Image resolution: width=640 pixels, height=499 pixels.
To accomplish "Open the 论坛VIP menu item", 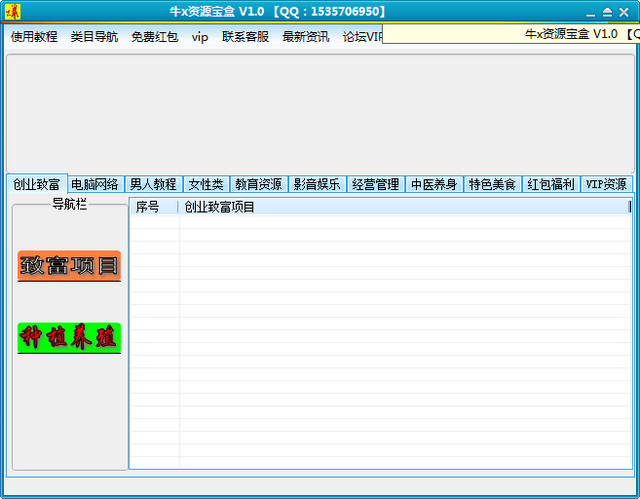I will (x=362, y=37).
